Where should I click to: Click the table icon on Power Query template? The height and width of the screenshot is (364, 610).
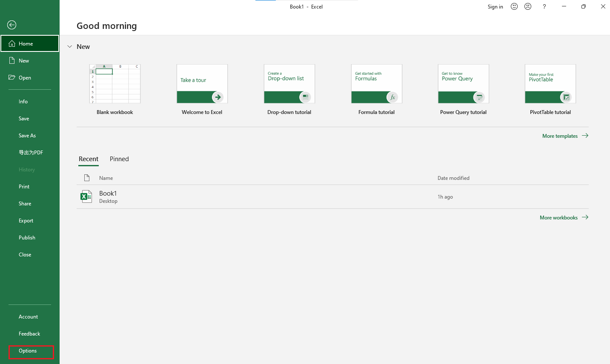tap(479, 97)
